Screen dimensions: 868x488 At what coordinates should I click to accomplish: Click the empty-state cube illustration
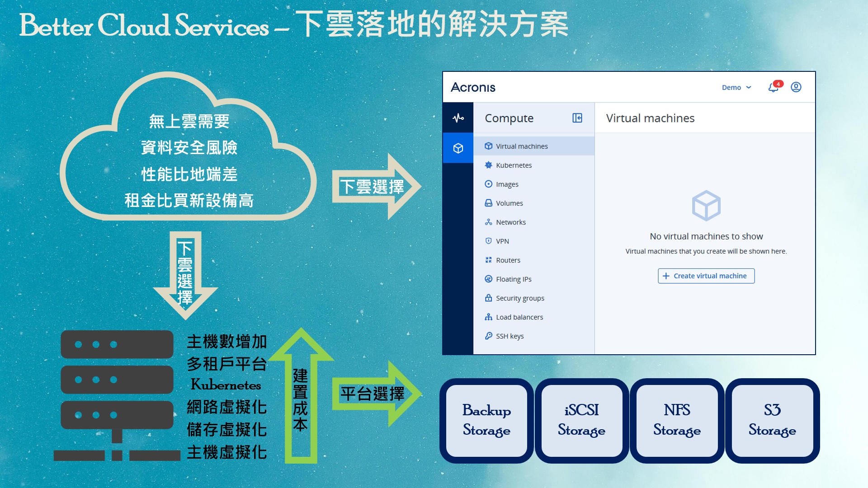[x=706, y=206]
